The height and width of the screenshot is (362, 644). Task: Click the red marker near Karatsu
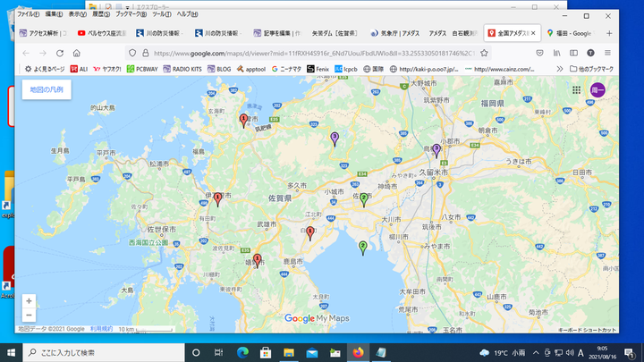click(x=243, y=119)
